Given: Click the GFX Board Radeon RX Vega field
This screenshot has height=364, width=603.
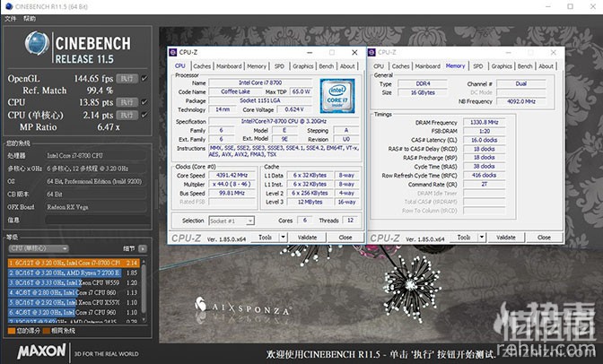Looking at the screenshot, I should click(x=96, y=207).
